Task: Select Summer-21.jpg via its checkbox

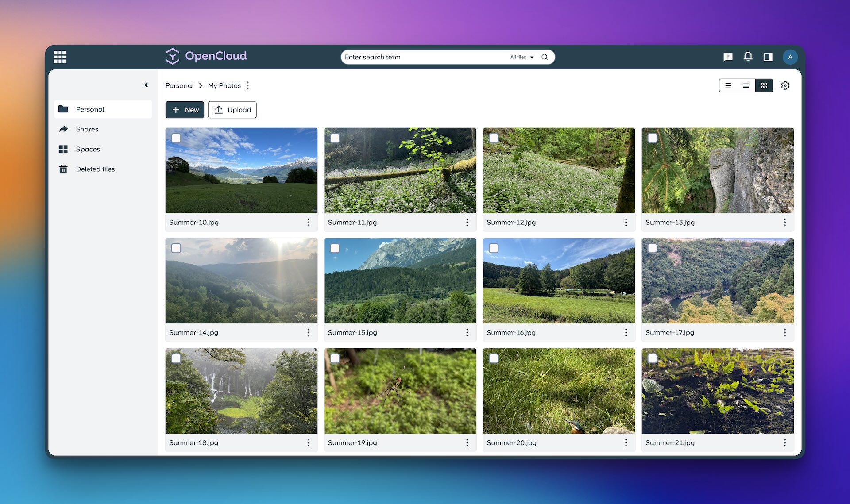Action: [x=653, y=358]
